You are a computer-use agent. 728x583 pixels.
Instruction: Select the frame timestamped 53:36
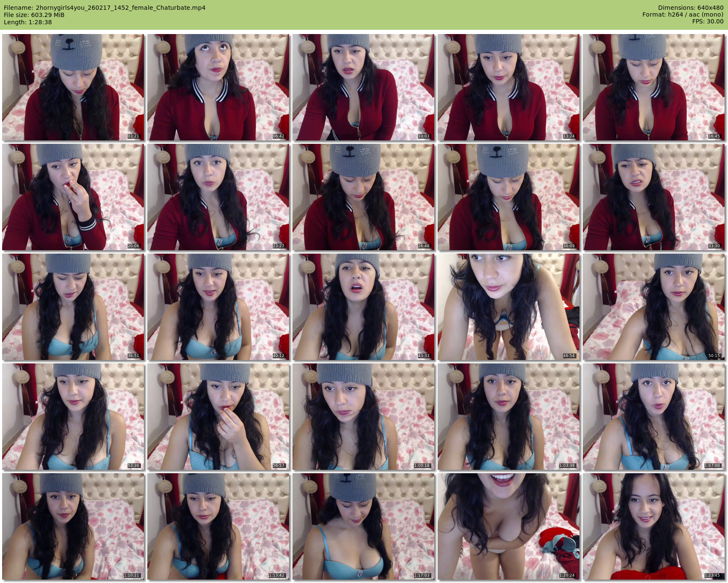(x=73, y=417)
